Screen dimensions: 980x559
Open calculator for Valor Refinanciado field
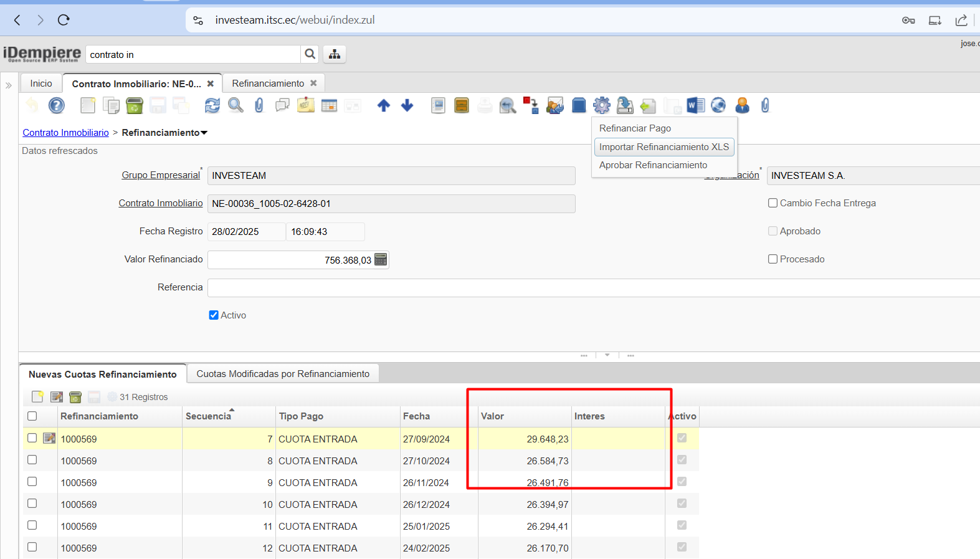pos(381,260)
